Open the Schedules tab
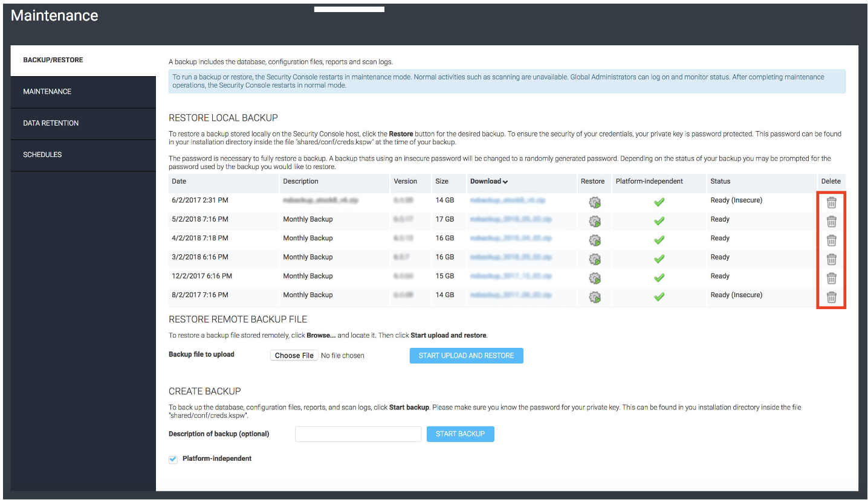The width and height of the screenshot is (868, 500). click(42, 155)
